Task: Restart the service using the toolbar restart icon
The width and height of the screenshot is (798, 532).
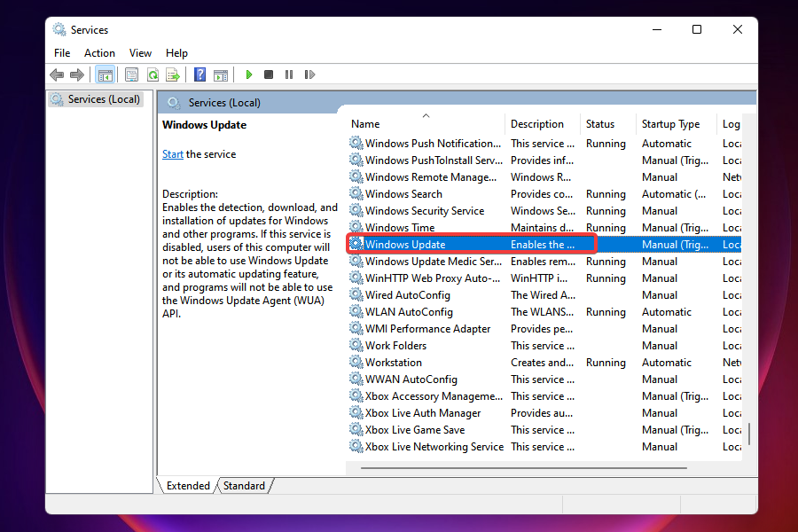Action: (x=309, y=74)
